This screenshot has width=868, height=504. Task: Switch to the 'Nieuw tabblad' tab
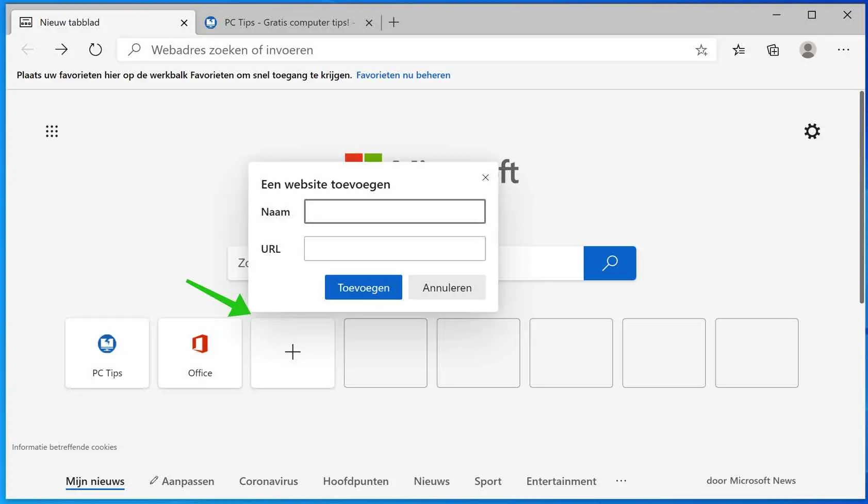(103, 23)
